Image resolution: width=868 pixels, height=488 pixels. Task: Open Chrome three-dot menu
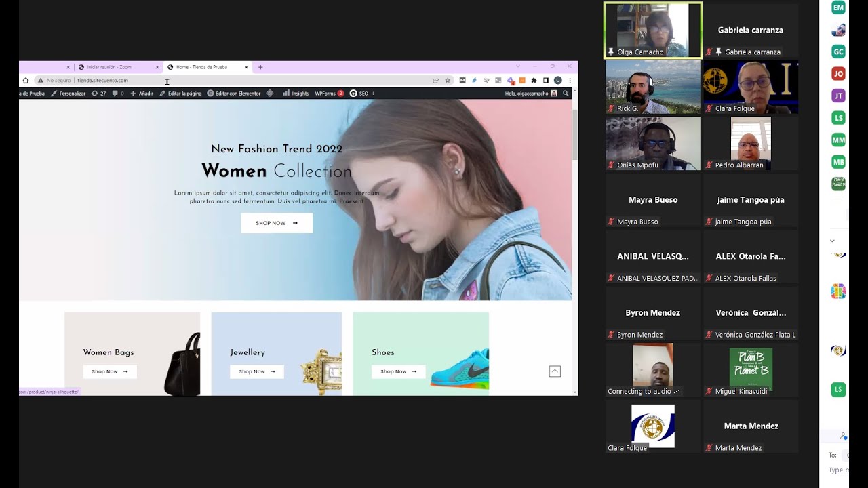click(x=570, y=80)
